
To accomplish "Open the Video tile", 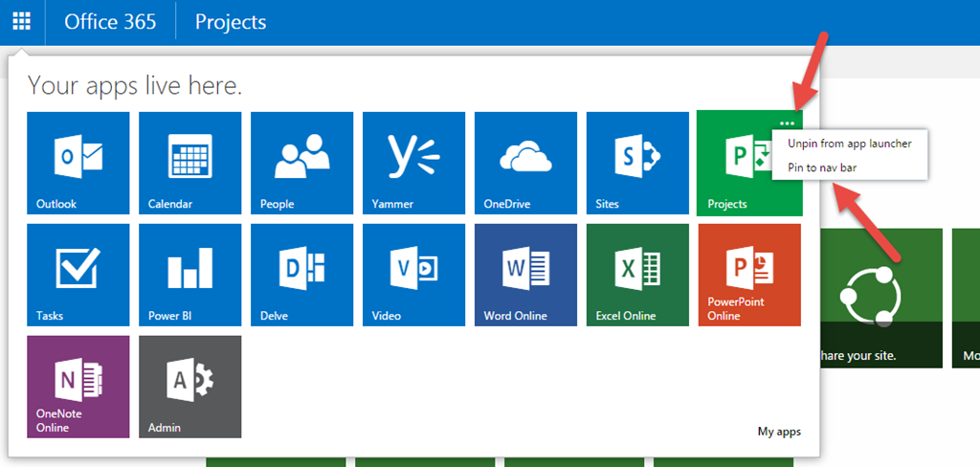I will [413, 275].
